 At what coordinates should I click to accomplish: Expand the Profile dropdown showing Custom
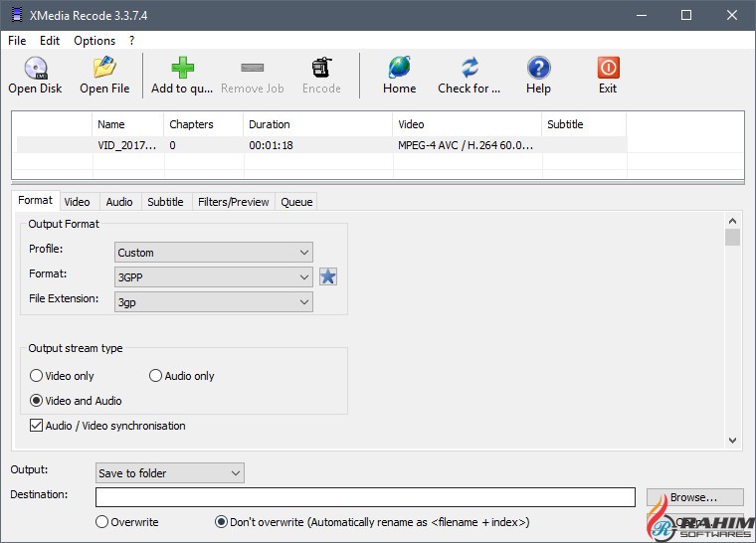pyautogui.click(x=214, y=253)
